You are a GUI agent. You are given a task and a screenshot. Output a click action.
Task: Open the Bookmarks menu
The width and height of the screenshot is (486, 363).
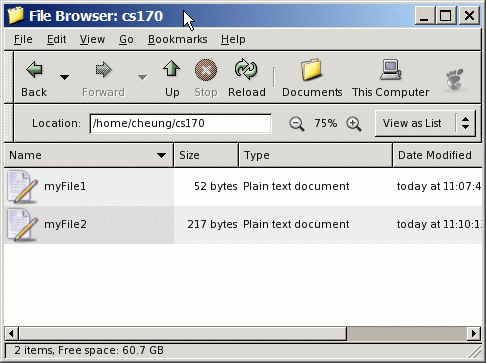[178, 39]
